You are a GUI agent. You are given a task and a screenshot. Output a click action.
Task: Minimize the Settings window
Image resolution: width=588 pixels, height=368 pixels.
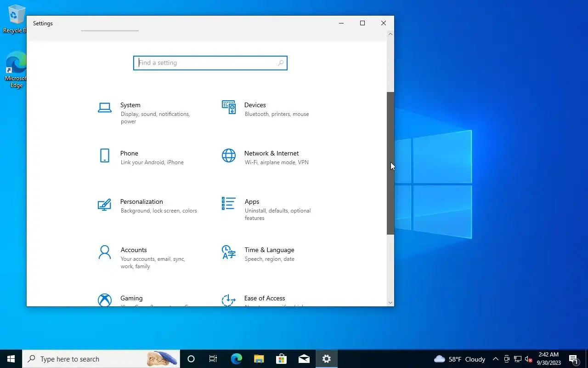[341, 23]
